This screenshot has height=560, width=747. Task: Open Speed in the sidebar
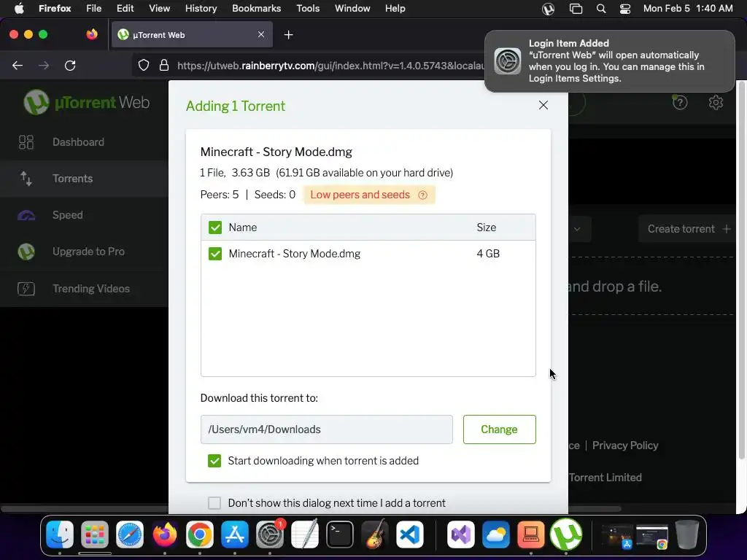84,215
